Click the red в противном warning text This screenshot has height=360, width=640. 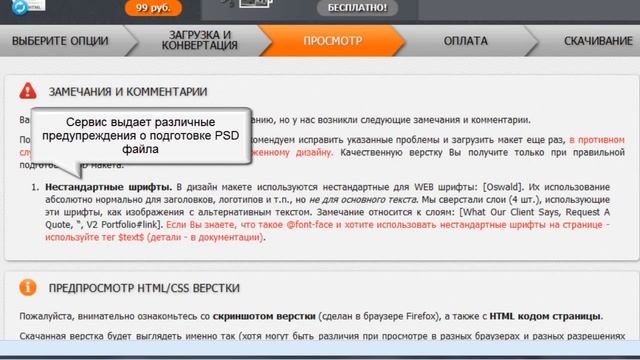597,140
